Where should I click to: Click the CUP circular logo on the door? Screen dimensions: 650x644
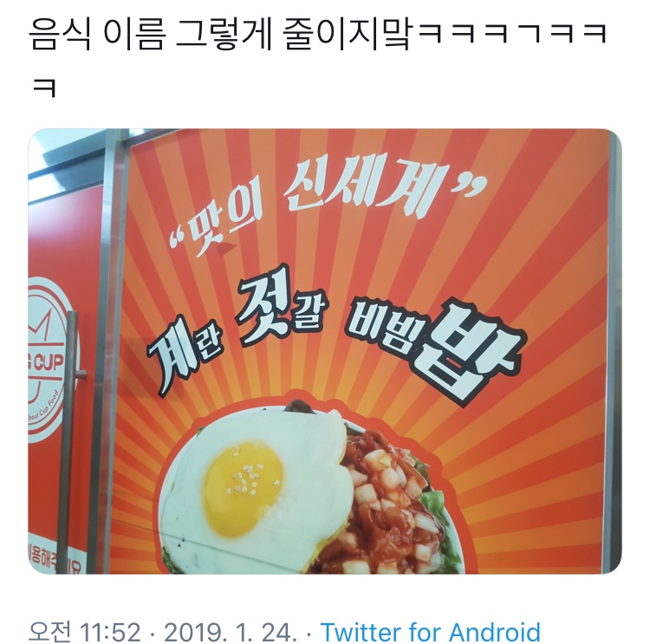pyautogui.click(x=47, y=359)
